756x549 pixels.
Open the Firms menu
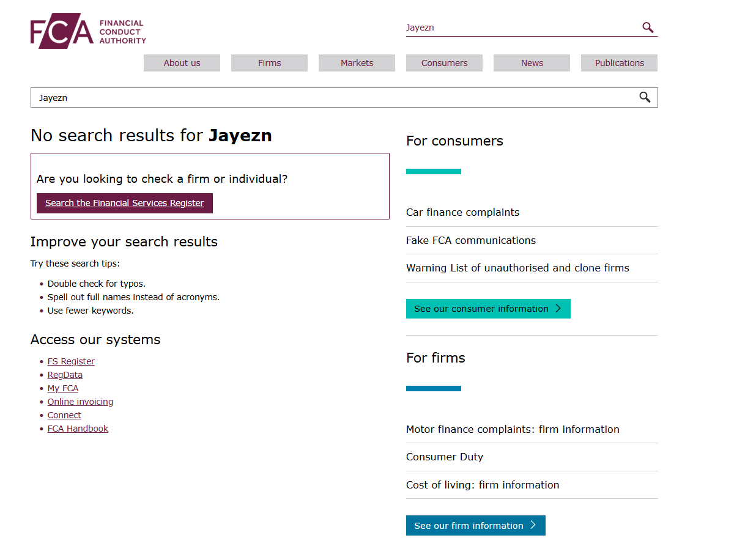click(x=269, y=63)
